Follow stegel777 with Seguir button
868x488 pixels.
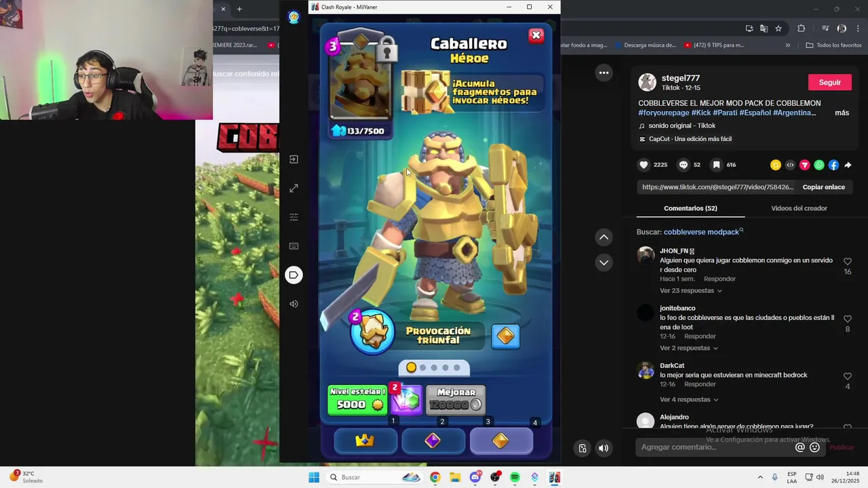click(829, 82)
